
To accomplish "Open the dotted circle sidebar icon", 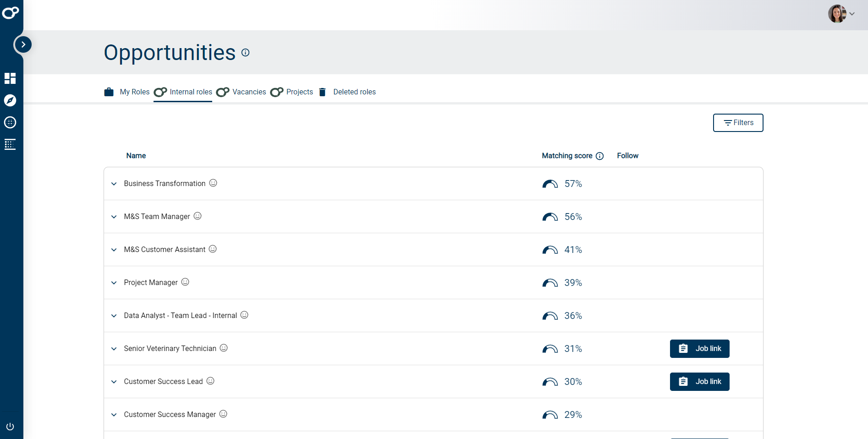I will pyautogui.click(x=10, y=122).
